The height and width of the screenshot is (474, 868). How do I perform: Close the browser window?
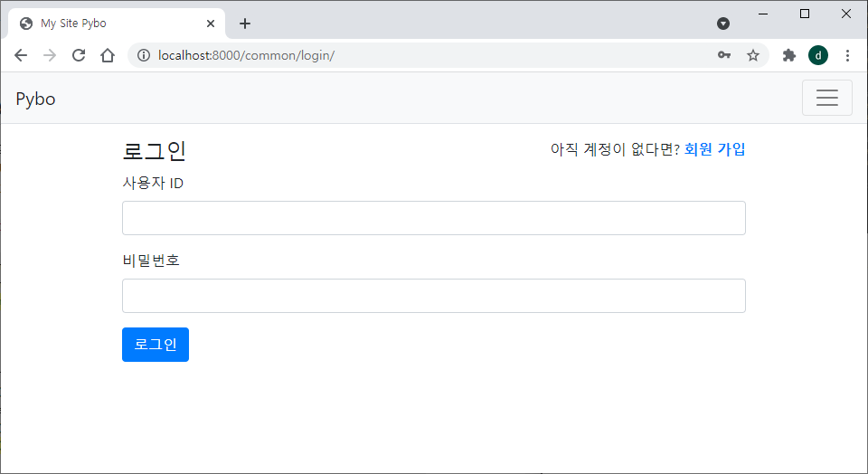[846, 14]
